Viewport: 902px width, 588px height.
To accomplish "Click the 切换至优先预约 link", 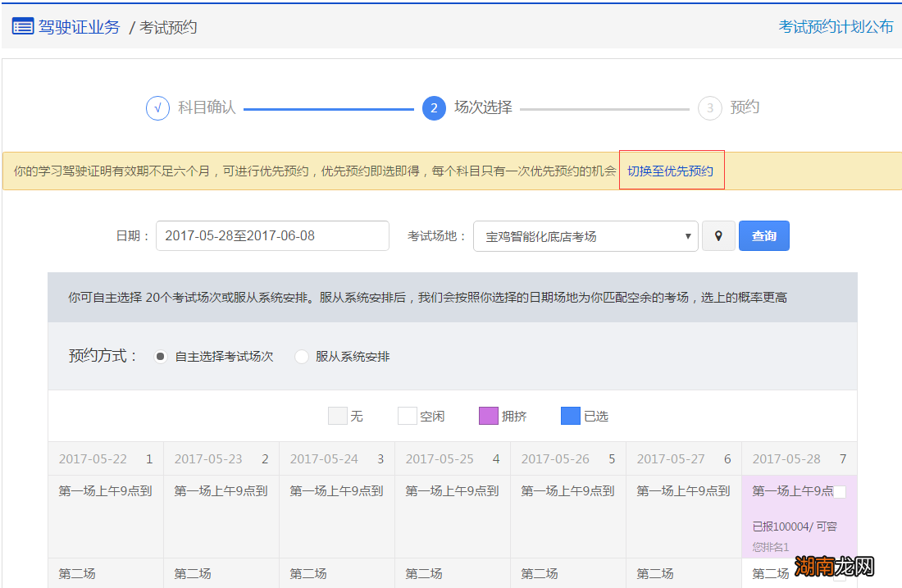I will [671, 171].
